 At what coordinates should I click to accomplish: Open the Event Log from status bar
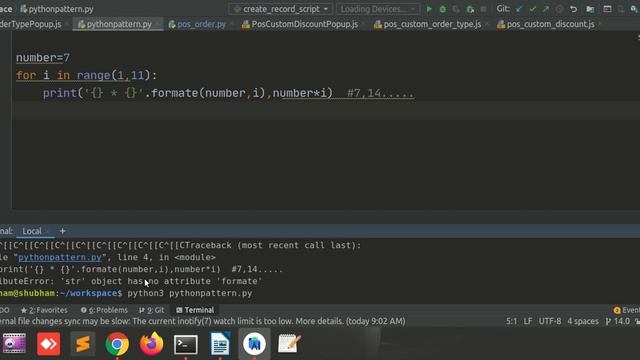(x=626, y=310)
